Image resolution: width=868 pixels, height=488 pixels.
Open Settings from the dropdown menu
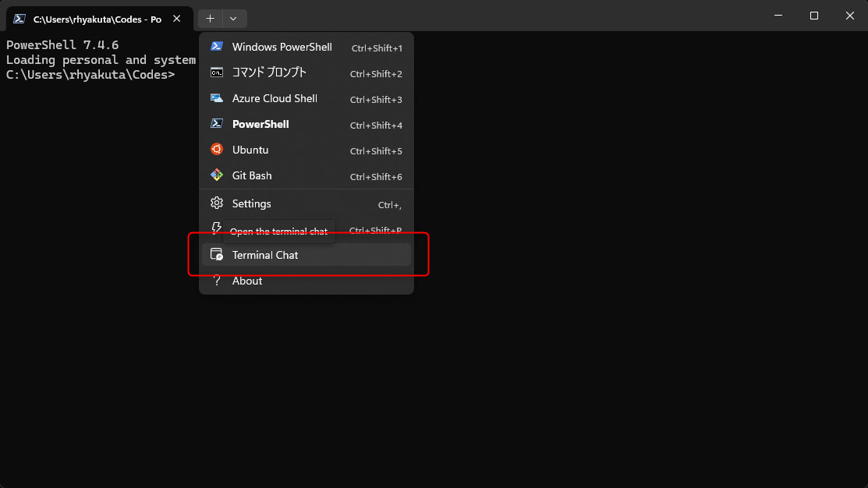pyautogui.click(x=306, y=203)
